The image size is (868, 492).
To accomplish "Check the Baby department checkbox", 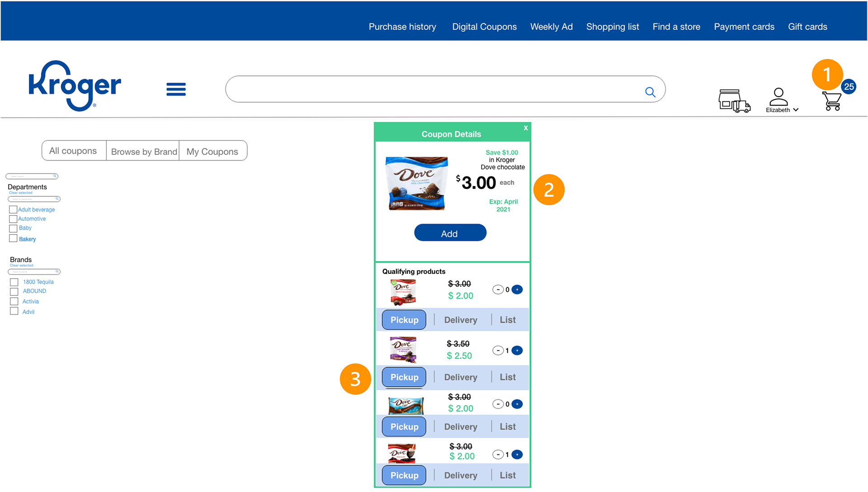I will (x=13, y=229).
